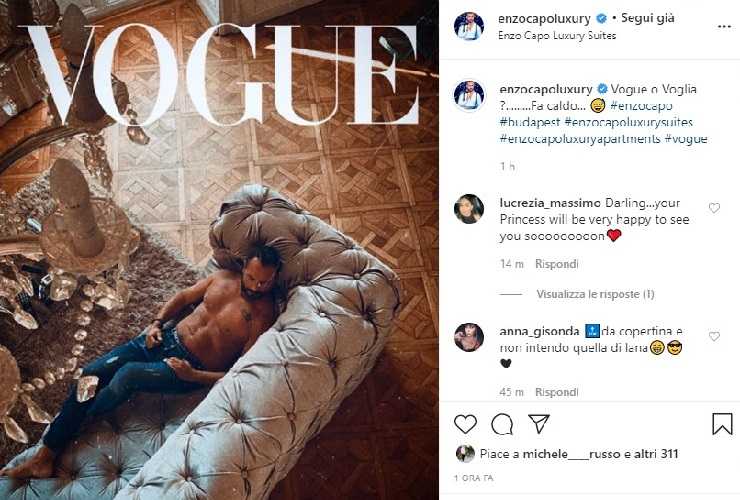This screenshot has height=500, width=740.
Task: Click the verified badge next to the header username
Action: click(x=602, y=18)
